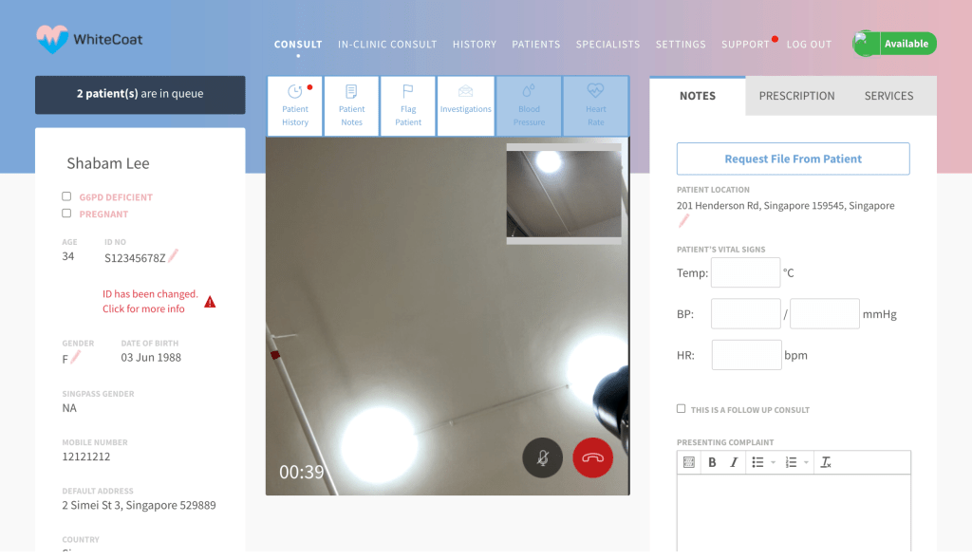
Task: Toggle bold formatting in Presenting Complaint editor
Action: click(x=712, y=462)
